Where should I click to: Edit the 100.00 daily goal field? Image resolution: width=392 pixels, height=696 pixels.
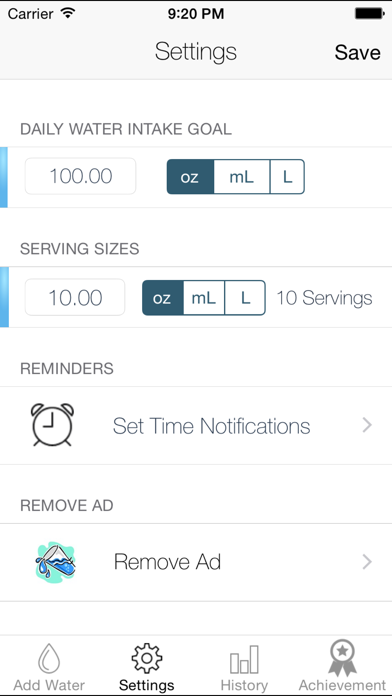[80, 176]
